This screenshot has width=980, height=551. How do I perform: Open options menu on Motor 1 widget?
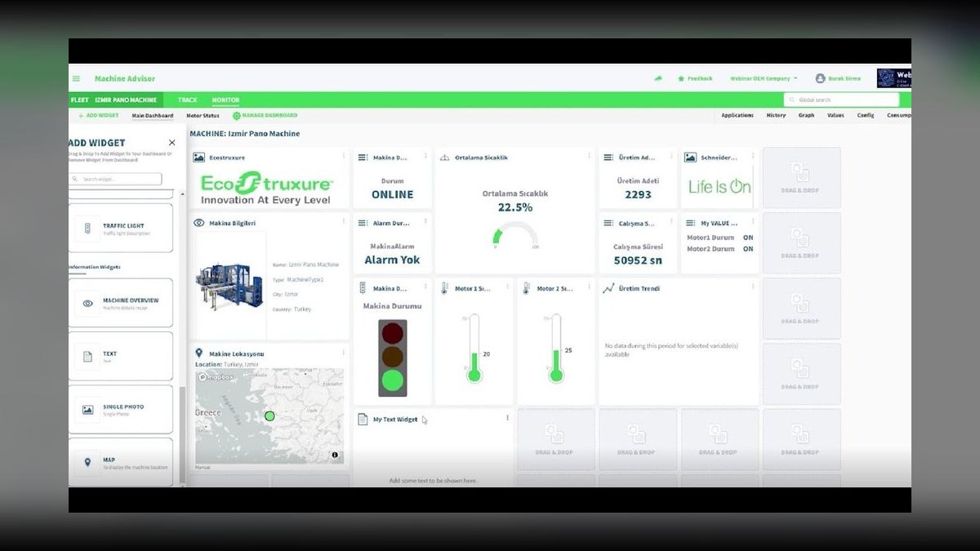pos(507,287)
